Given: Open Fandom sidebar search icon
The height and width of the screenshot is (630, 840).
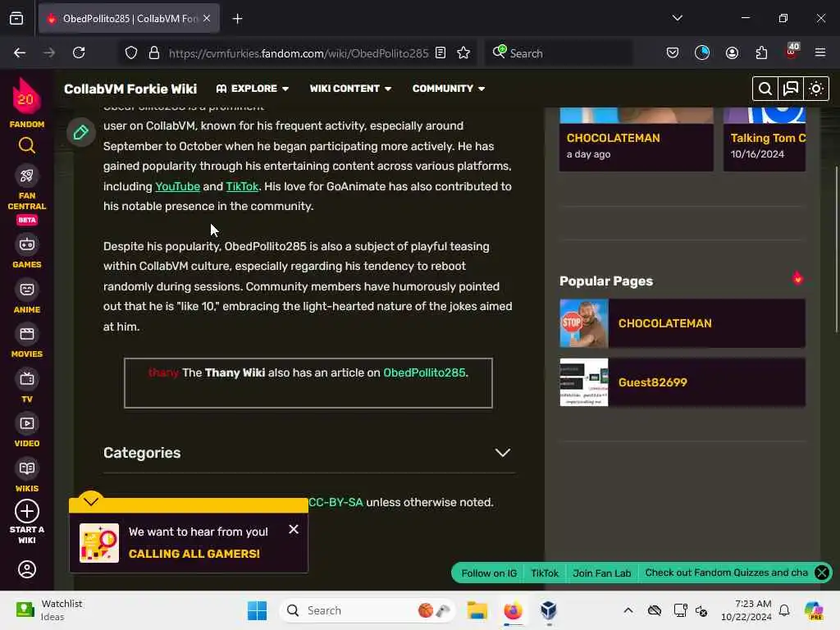Looking at the screenshot, I should pos(27,145).
